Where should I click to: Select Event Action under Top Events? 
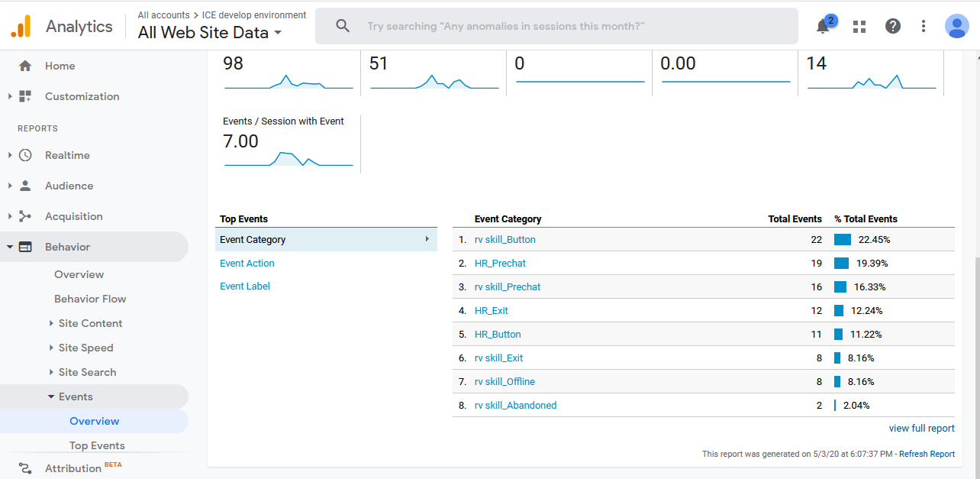tap(247, 263)
